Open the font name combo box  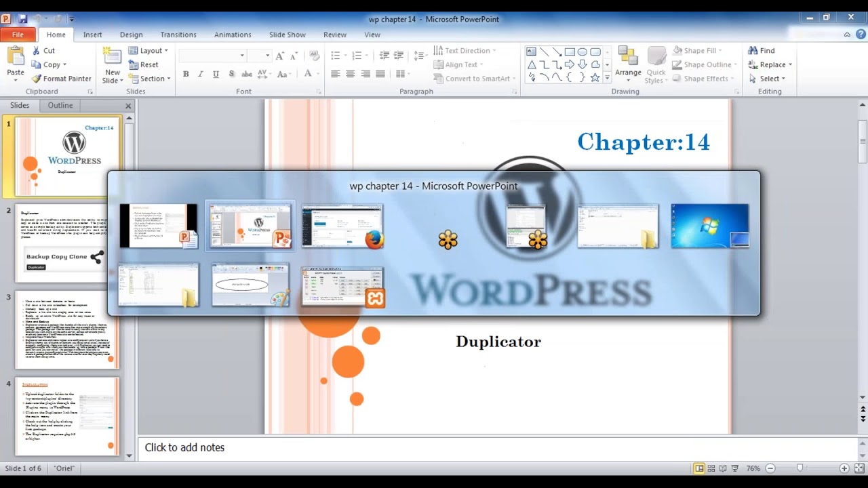(x=213, y=56)
